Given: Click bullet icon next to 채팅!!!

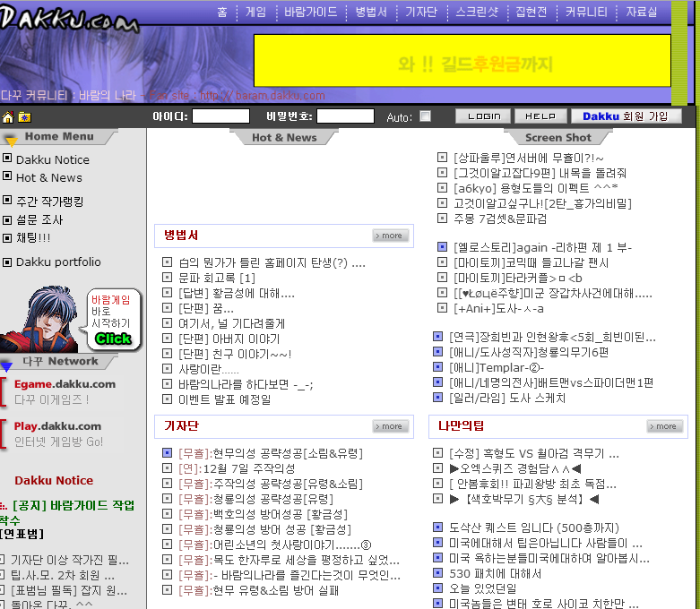Looking at the screenshot, I should 7,238.
